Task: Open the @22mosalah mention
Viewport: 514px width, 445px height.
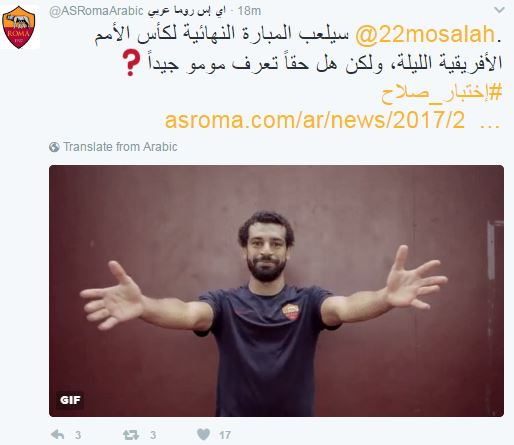Action: [425, 34]
